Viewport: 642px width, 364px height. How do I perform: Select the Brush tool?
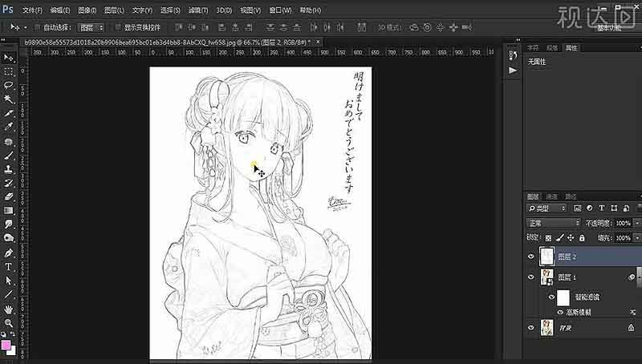8,156
